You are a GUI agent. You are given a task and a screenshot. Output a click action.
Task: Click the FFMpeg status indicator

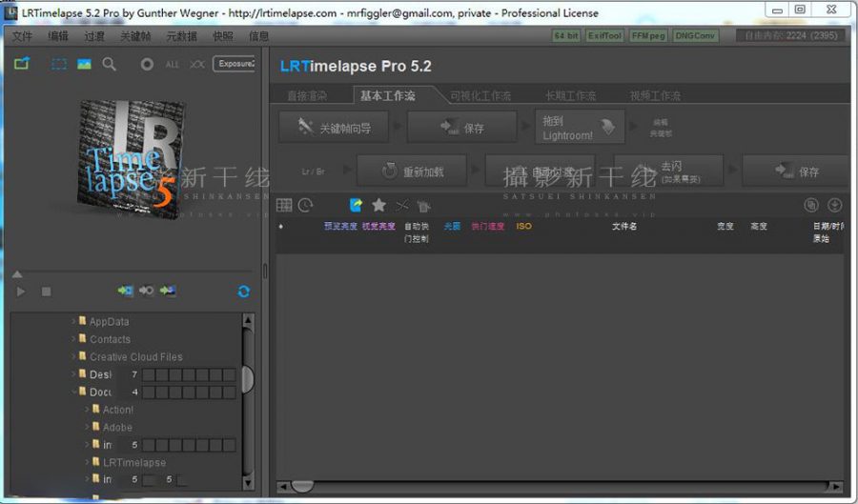tap(648, 35)
